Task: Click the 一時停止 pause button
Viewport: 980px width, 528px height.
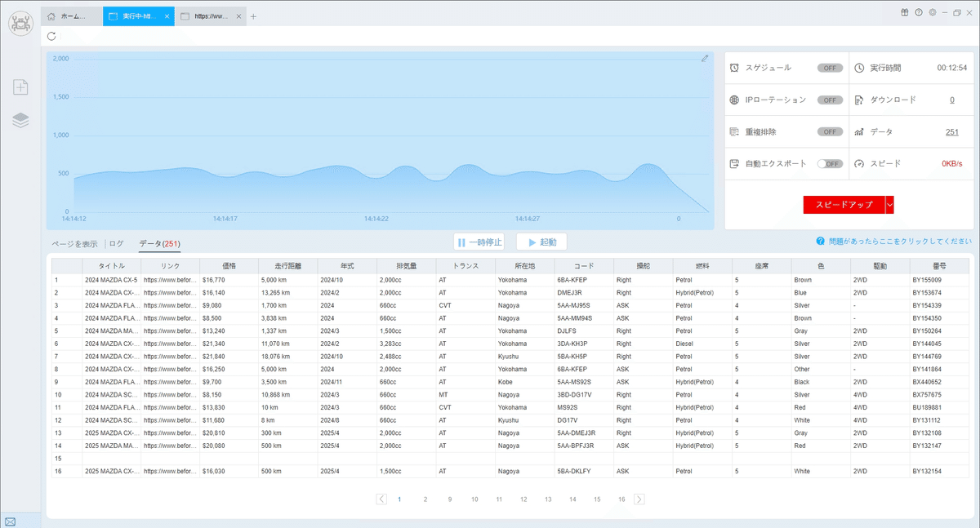Action: (x=479, y=242)
